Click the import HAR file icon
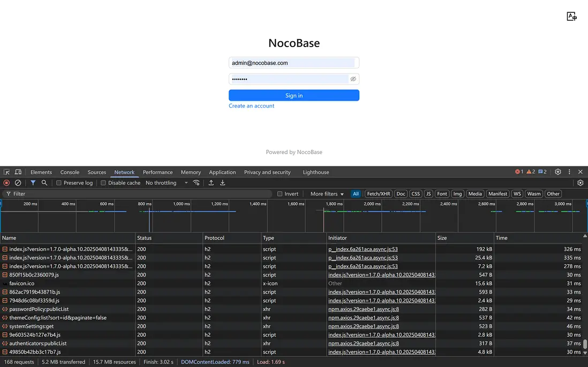The image size is (588, 367). (x=211, y=183)
